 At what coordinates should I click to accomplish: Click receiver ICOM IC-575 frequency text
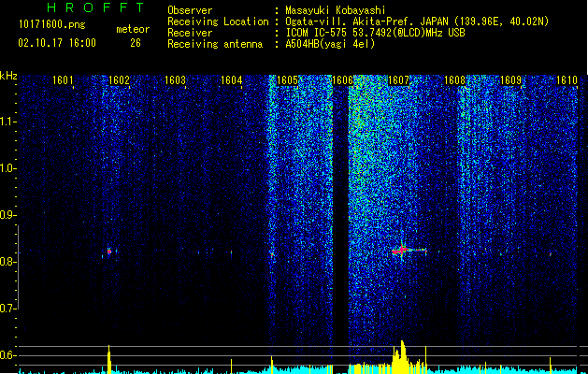[375, 33]
